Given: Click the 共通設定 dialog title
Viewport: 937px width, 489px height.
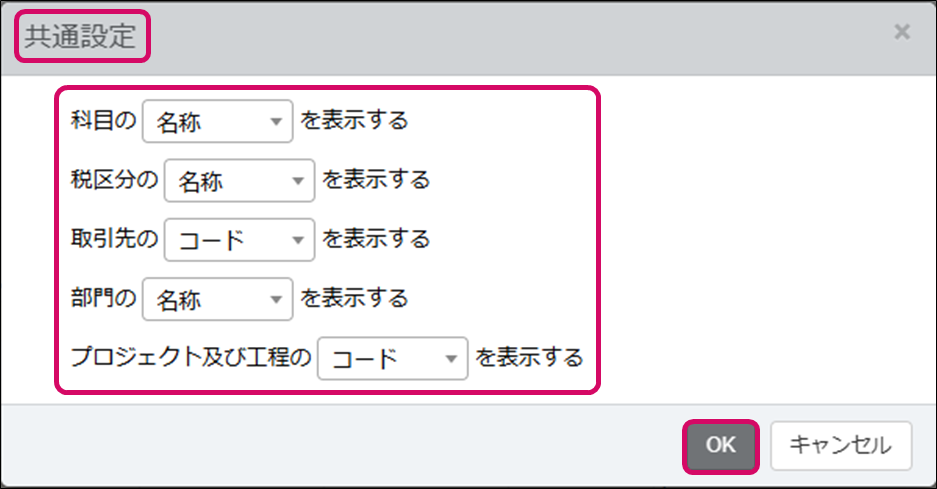Looking at the screenshot, I should click(x=80, y=36).
